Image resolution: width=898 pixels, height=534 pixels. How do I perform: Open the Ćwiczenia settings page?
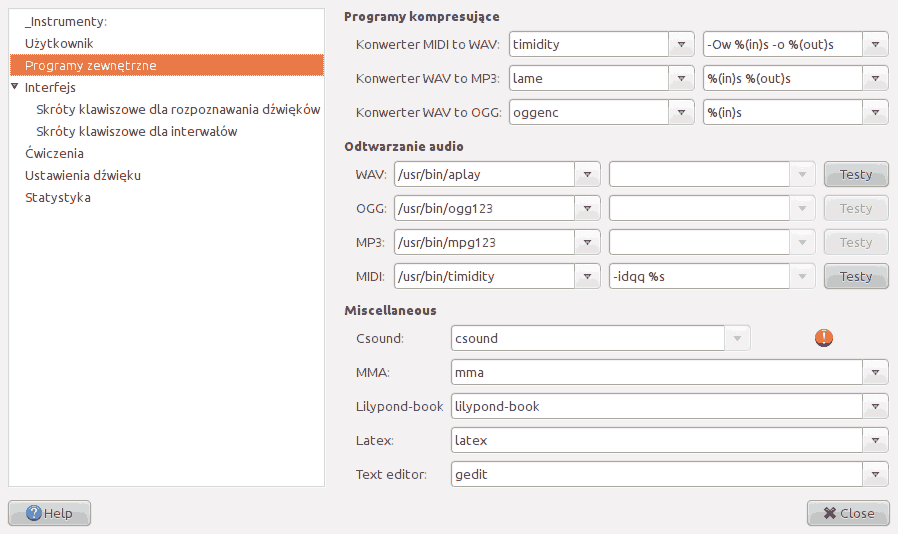tap(54, 153)
